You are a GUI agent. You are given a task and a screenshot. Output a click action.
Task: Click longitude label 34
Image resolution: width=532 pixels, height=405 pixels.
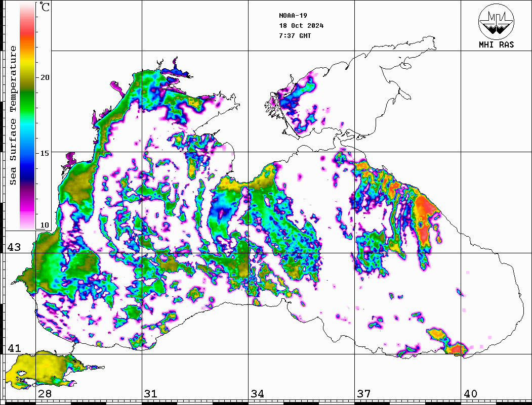tap(258, 394)
